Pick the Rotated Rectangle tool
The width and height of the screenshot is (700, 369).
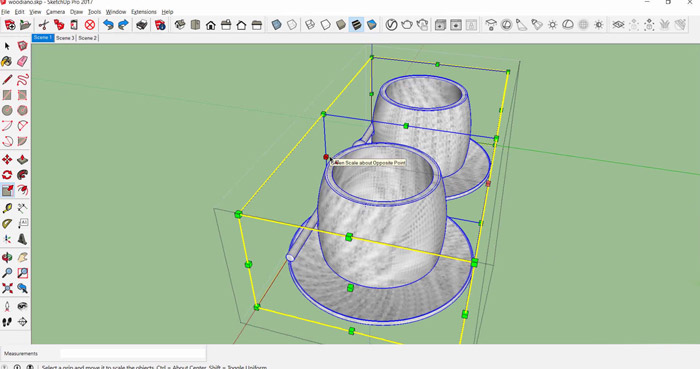[22, 95]
